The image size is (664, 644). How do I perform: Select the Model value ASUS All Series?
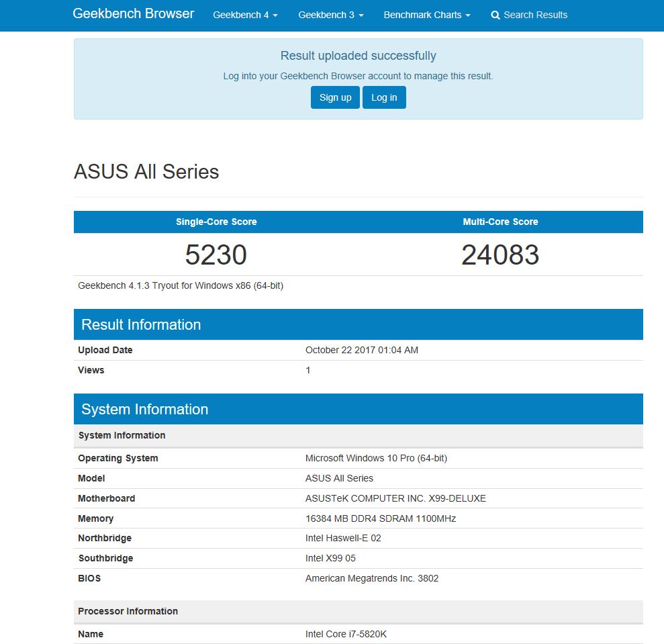click(x=339, y=478)
